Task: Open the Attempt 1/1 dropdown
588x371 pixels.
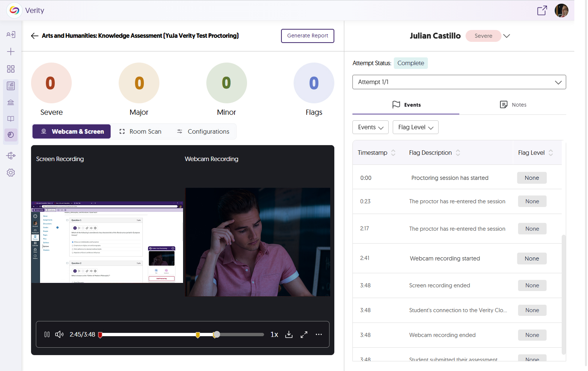Action: 459,82
